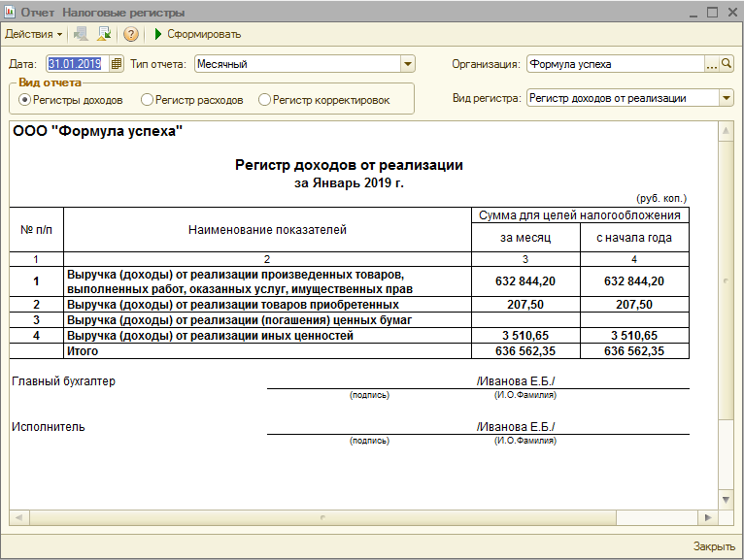Expand the Тип отчета dropdown
This screenshot has width=744, height=560.
pos(408,64)
